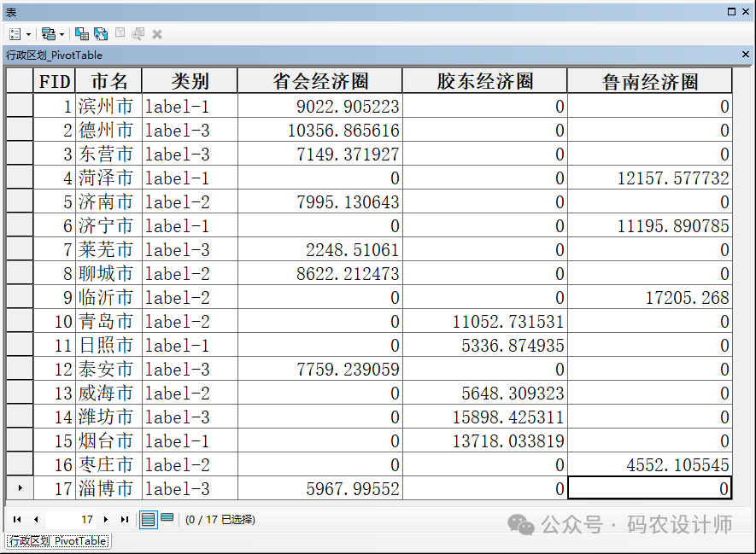Go to the next record
The width and height of the screenshot is (756, 554).
106,519
